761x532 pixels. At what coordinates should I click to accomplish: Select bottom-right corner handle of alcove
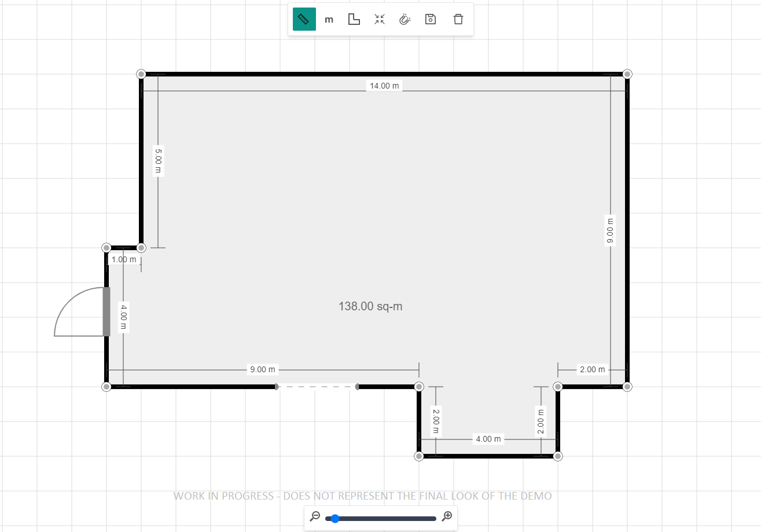click(x=558, y=456)
